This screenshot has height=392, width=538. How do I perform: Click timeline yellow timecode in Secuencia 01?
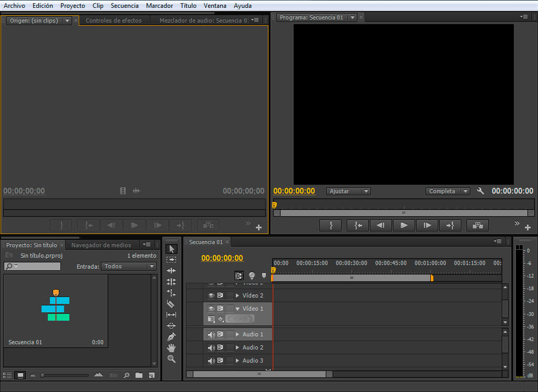pos(222,258)
